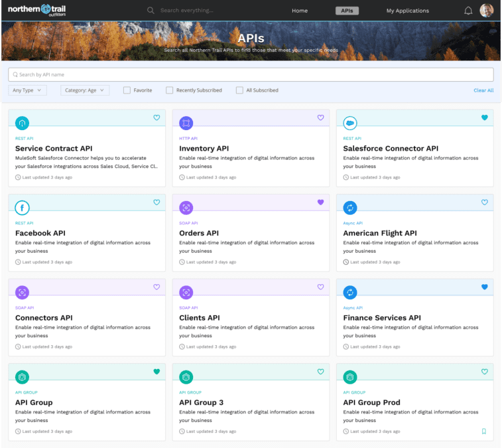This screenshot has height=448, width=502.
Task: Open the American Flight API title
Action: tap(380, 233)
